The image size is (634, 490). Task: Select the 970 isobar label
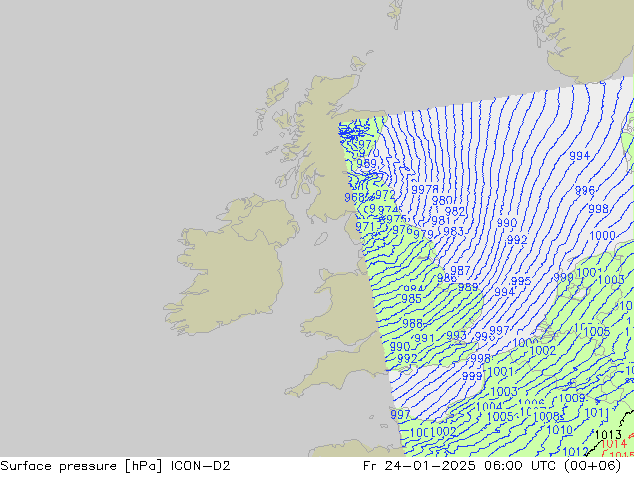[x=369, y=154]
